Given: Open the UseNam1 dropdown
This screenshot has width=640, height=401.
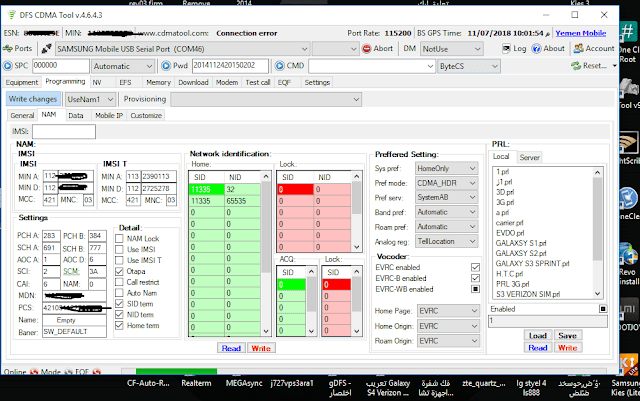Looking at the screenshot, I should [90, 99].
